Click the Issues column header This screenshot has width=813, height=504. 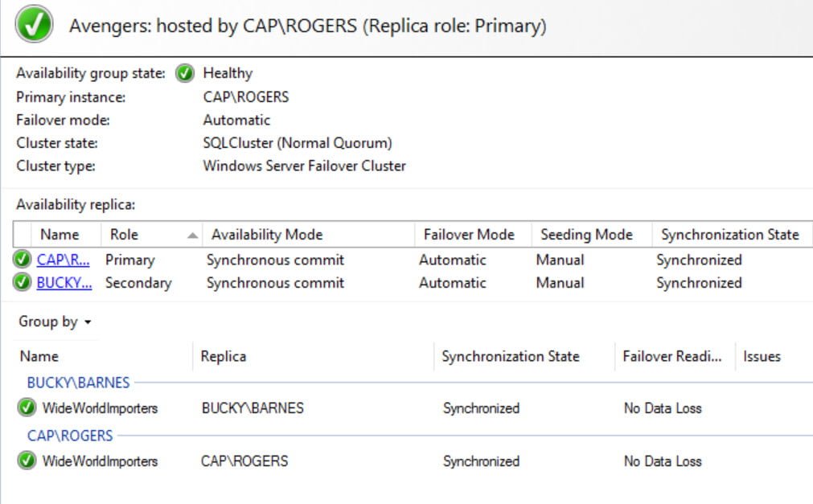coord(762,356)
